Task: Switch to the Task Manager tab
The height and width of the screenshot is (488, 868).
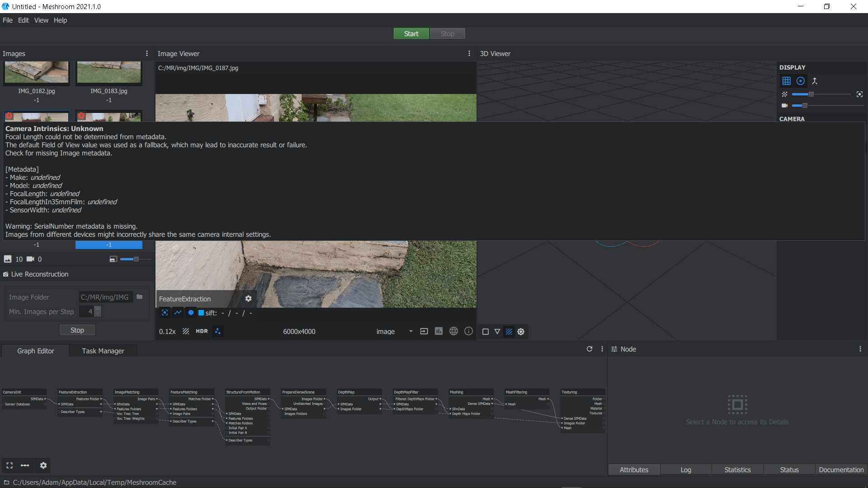Action: [x=103, y=351]
